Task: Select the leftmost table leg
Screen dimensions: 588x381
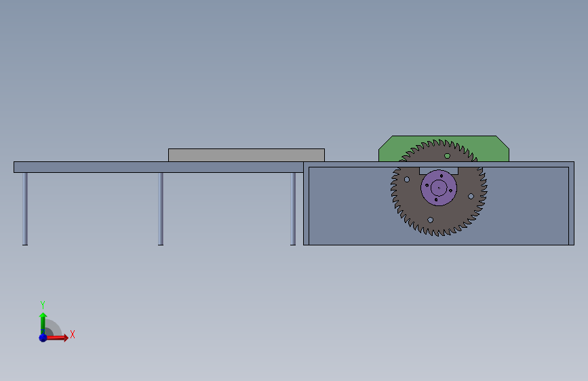Action: click(x=25, y=209)
